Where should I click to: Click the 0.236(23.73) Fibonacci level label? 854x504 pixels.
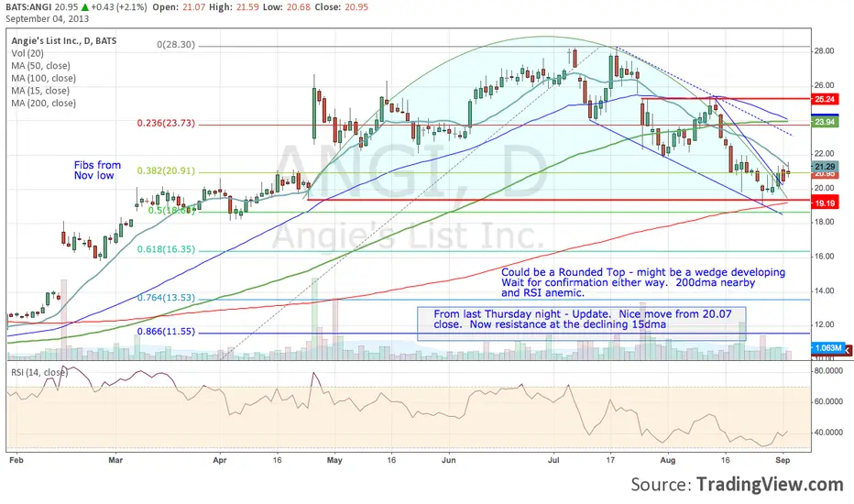tap(166, 123)
